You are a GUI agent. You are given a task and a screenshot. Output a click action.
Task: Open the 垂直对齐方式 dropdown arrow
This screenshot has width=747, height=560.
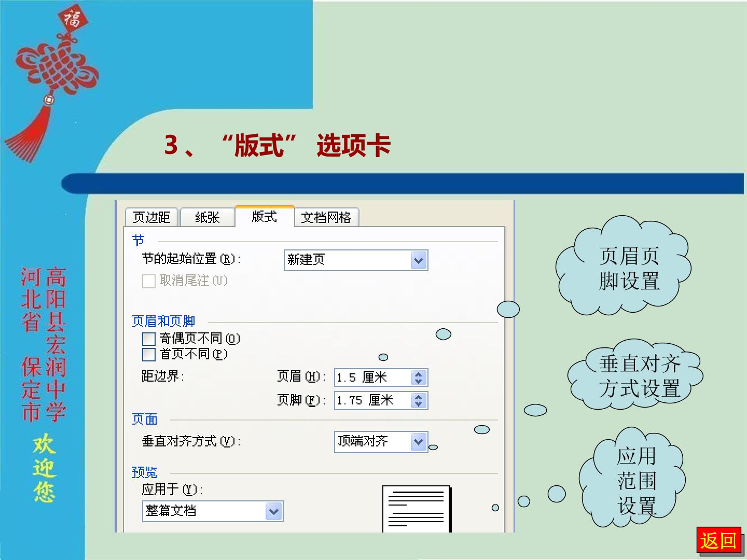(419, 442)
